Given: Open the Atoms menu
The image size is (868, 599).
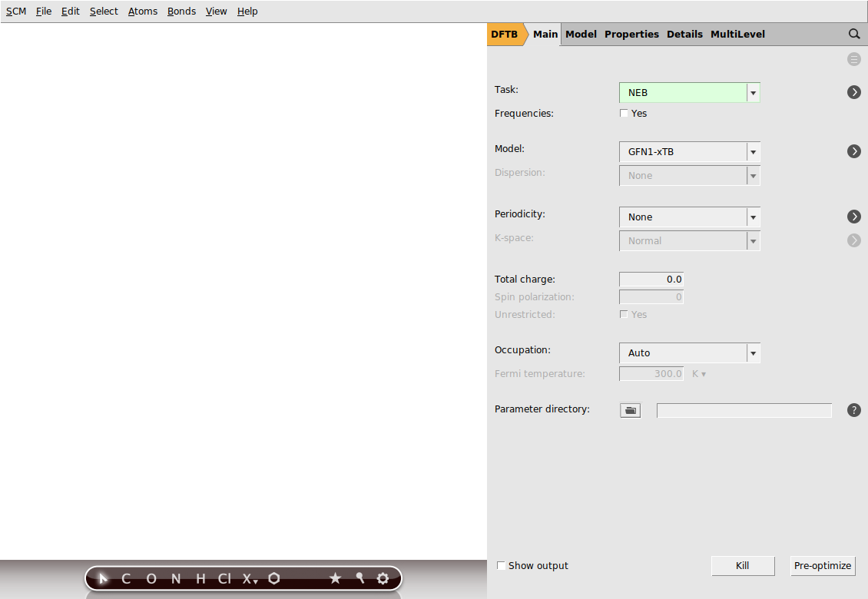Looking at the screenshot, I should (143, 11).
